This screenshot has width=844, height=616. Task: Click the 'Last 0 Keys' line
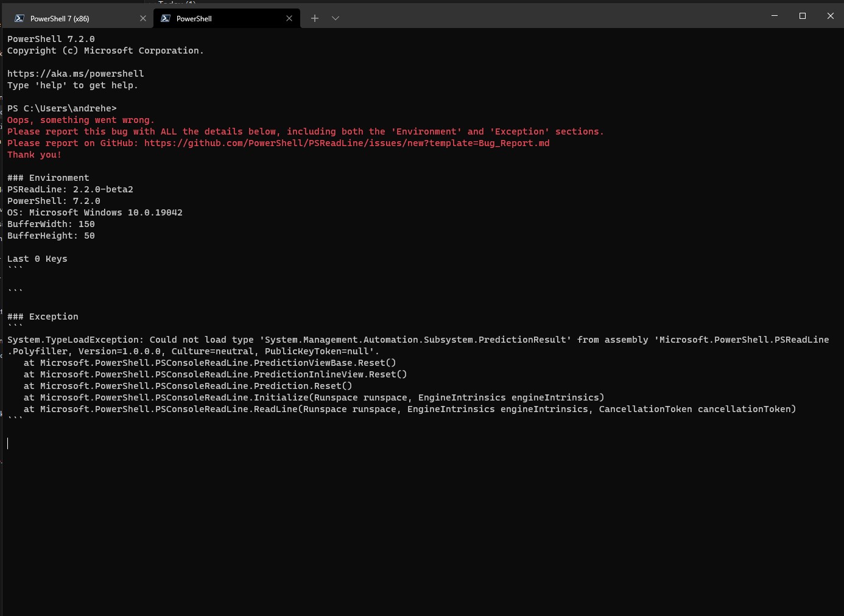[37, 259]
